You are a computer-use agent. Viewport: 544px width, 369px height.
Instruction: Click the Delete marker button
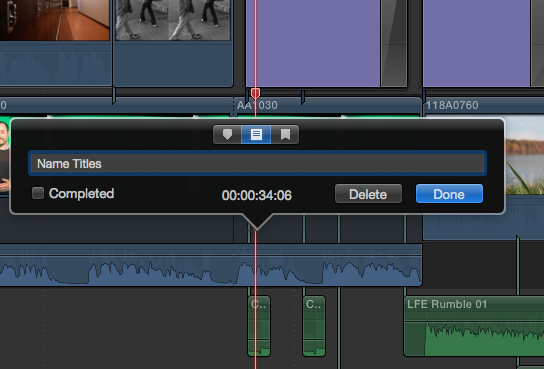(x=368, y=194)
